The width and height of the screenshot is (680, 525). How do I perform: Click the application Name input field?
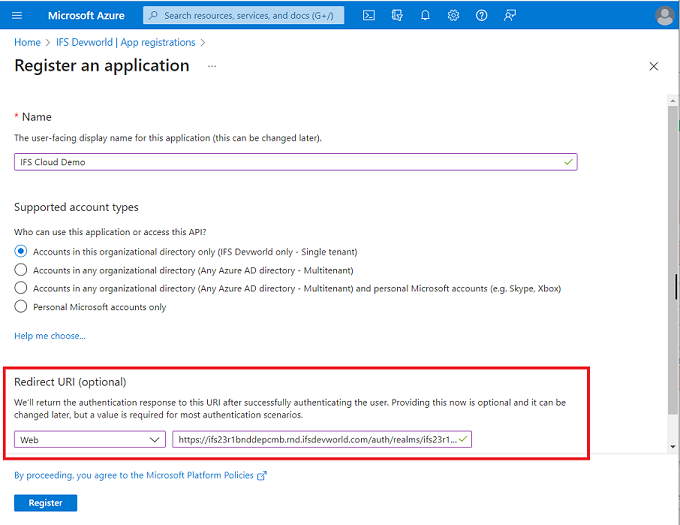(x=290, y=162)
